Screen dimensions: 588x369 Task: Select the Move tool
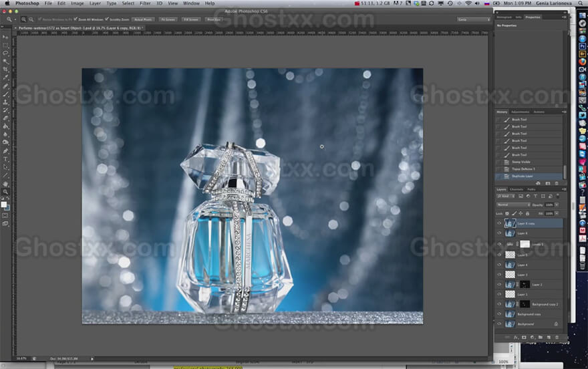(5, 37)
